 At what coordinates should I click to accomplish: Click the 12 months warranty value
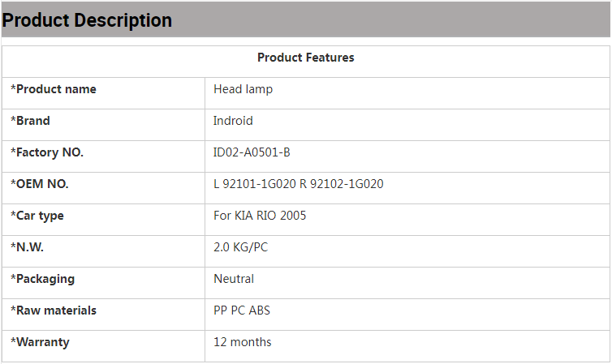(242, 342)
